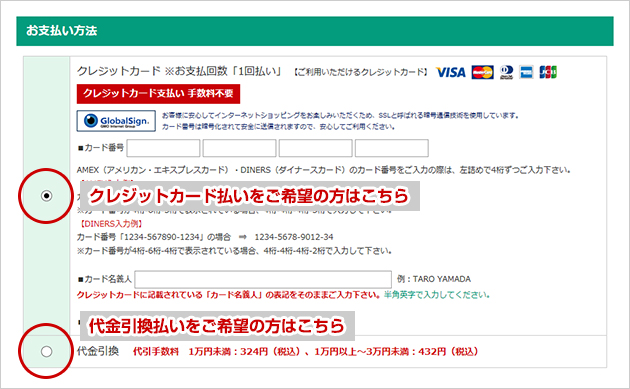The width and height of the screenshot is (630, 389).
Task: Click the fourth card number input box
Action: [392, 148]
